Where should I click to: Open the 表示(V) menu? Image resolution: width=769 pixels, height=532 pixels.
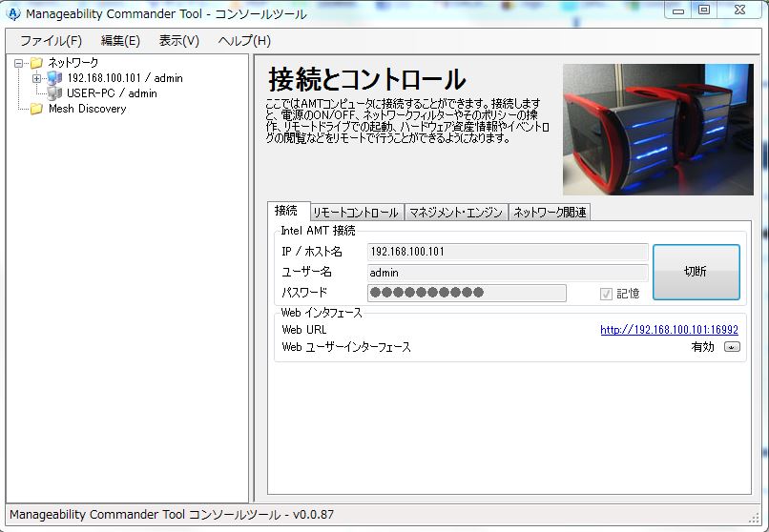[x=179, y=41]
